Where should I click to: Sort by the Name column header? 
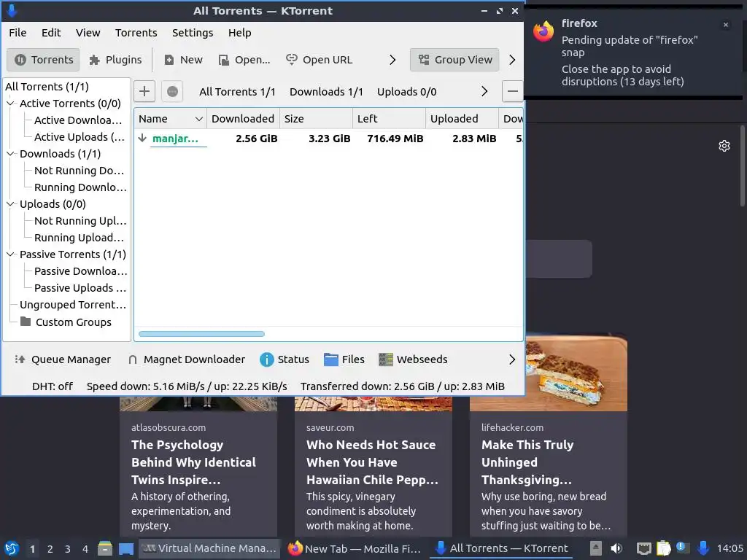[x=171, y=119]
